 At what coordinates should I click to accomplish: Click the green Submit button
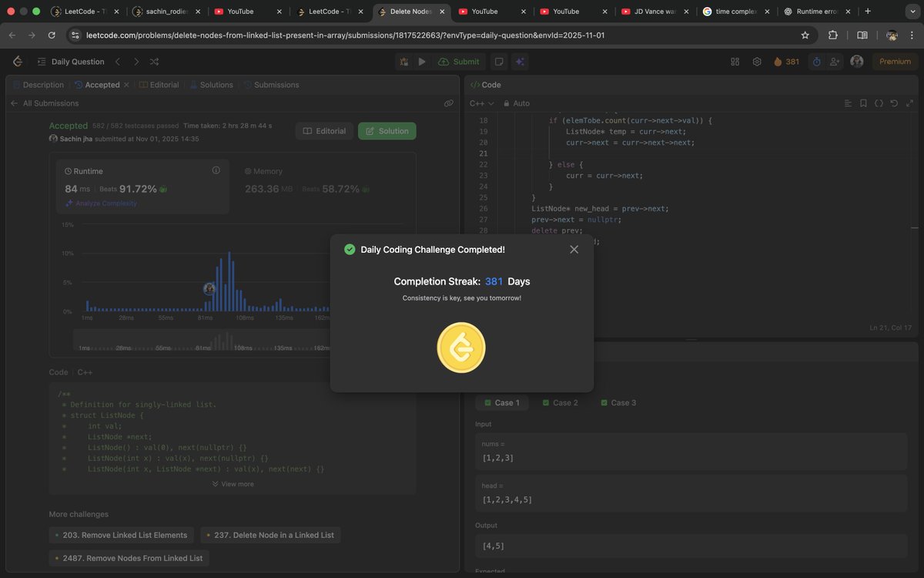(459, 60)
